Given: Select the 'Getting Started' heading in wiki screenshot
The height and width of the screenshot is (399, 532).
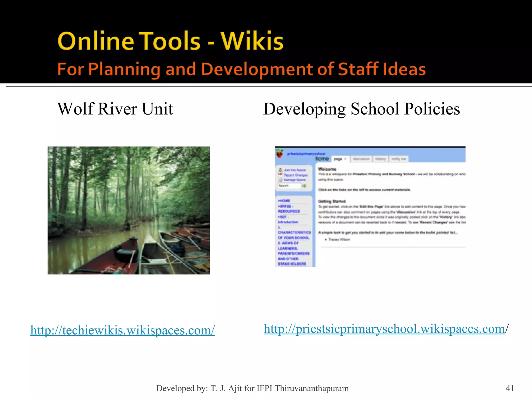Looking at the screenshot, I should (332, 201).
